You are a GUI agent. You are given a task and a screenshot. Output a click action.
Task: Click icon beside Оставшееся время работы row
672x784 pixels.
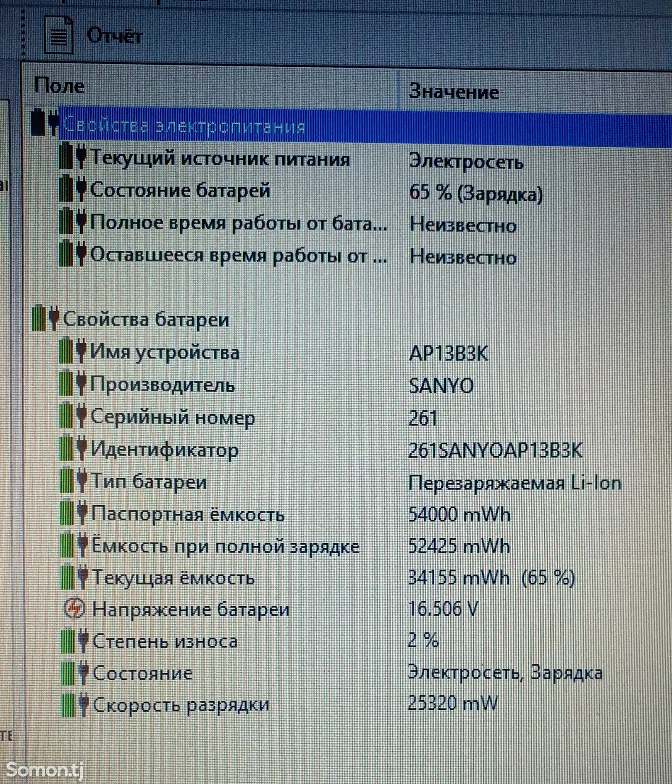[x=72, y=253]
